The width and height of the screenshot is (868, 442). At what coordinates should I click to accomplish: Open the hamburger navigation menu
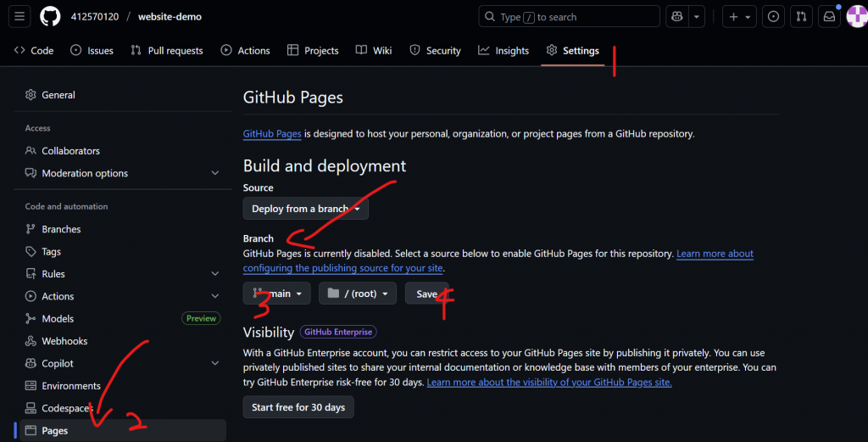pos(19,17)
